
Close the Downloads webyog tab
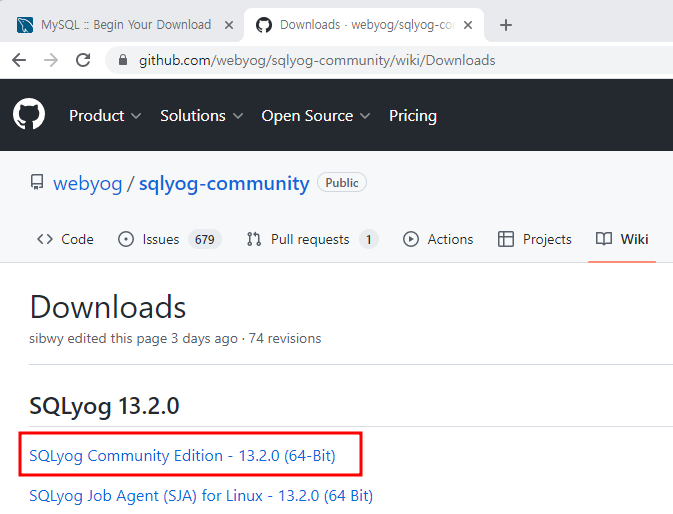point(468,25)
